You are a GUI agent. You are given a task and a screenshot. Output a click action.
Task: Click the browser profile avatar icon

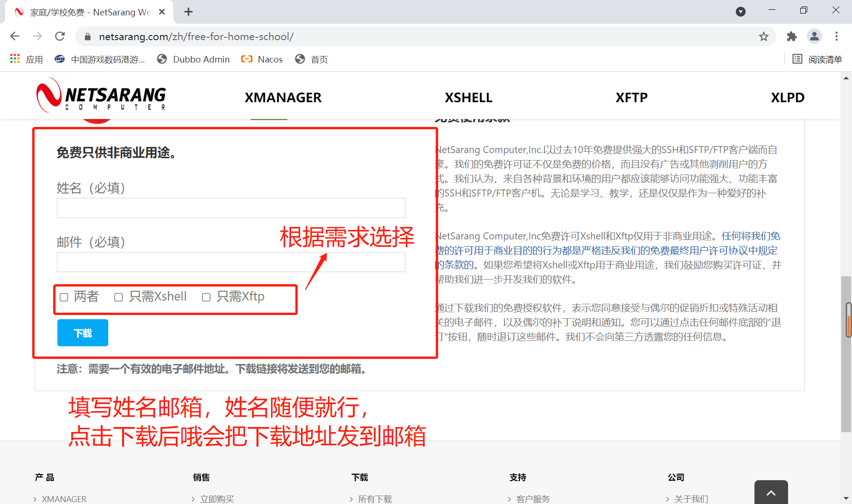tap(814, 36)
